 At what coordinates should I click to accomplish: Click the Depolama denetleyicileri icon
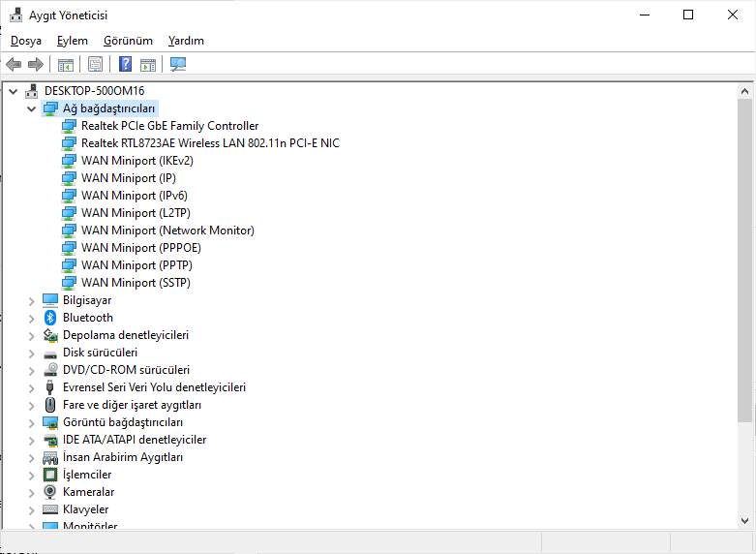point(50,335)
